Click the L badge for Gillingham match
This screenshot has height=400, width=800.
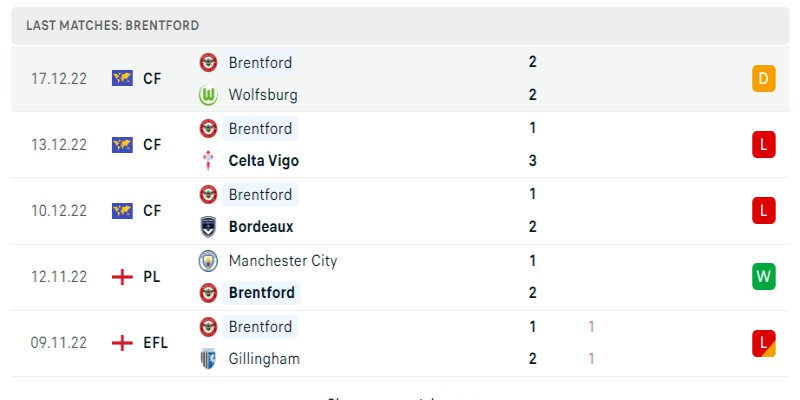pos(763,343)
